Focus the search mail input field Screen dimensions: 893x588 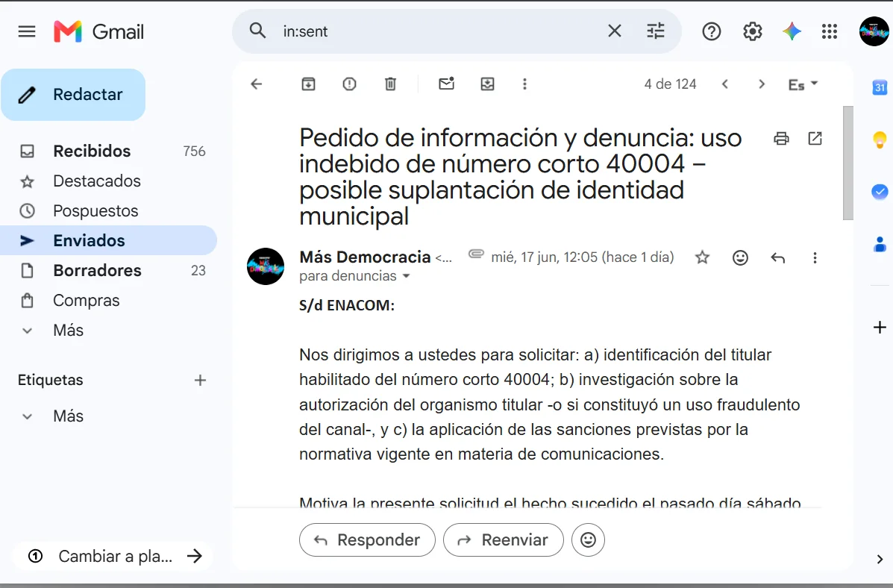[x=439, y=31]
